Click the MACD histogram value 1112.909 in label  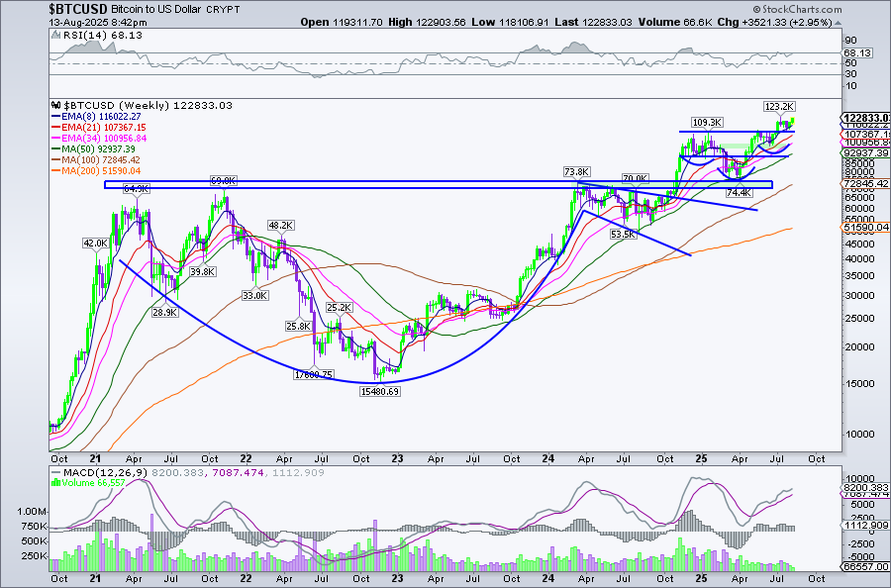[x=298, y=472]
